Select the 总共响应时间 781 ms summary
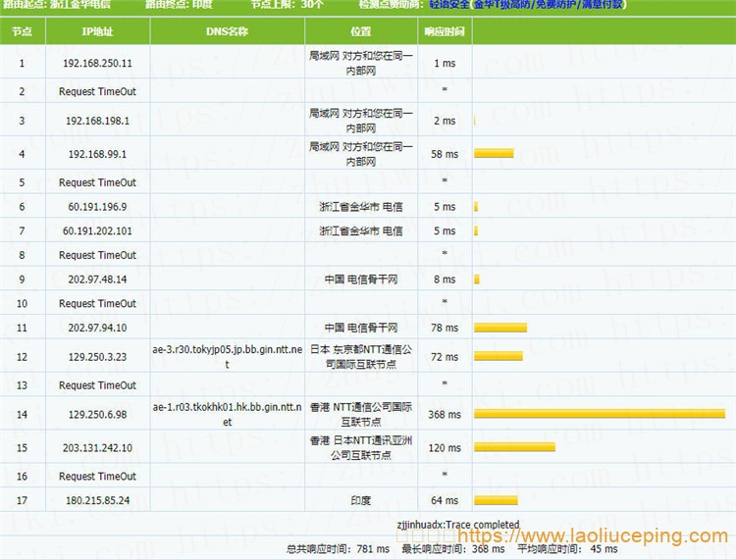 338,549
